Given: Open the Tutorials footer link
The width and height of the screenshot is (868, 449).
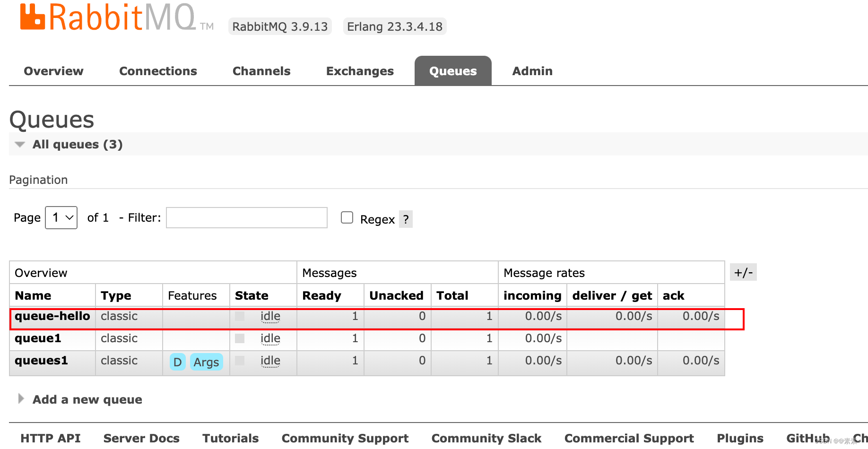Looking at the screenshot, I should point(230,438).
